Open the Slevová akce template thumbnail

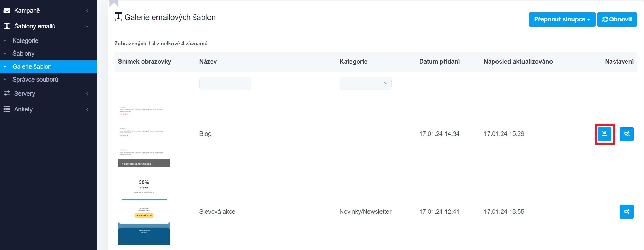click(x=144, y=211)
